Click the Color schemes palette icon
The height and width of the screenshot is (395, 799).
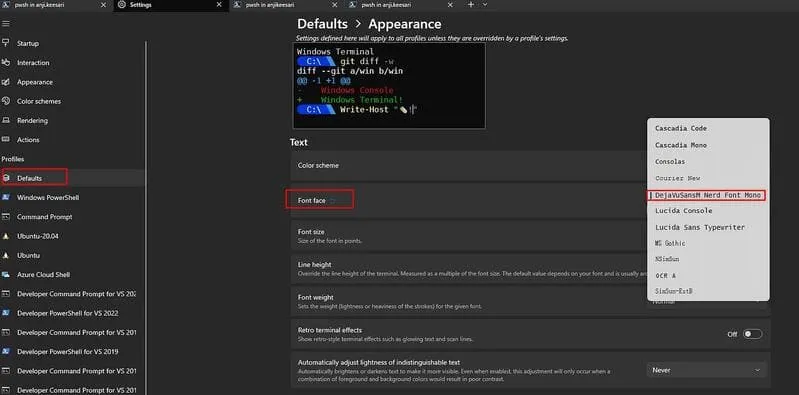click(x=6, y=101)
